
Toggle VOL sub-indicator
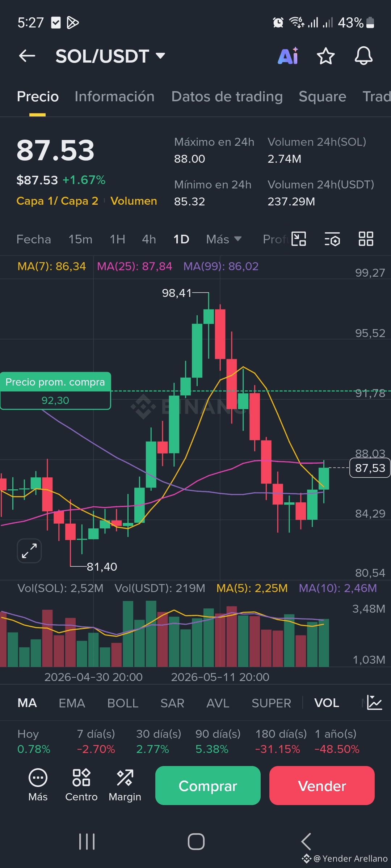coord(327,703)
